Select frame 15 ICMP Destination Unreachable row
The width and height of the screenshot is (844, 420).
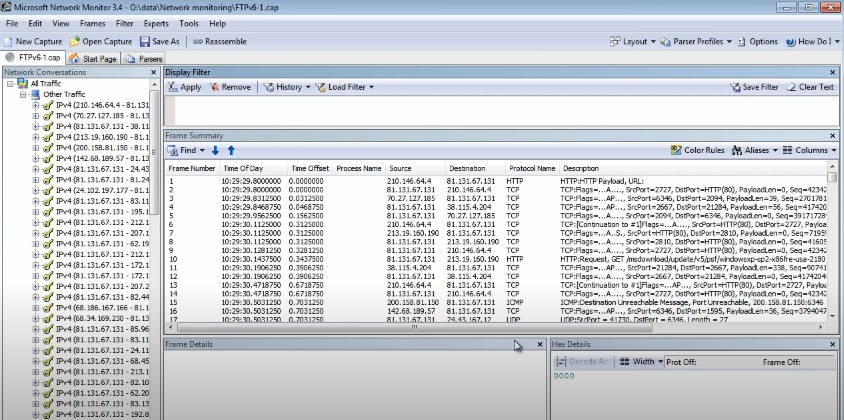pyautogui.click(x=496, y=302)
